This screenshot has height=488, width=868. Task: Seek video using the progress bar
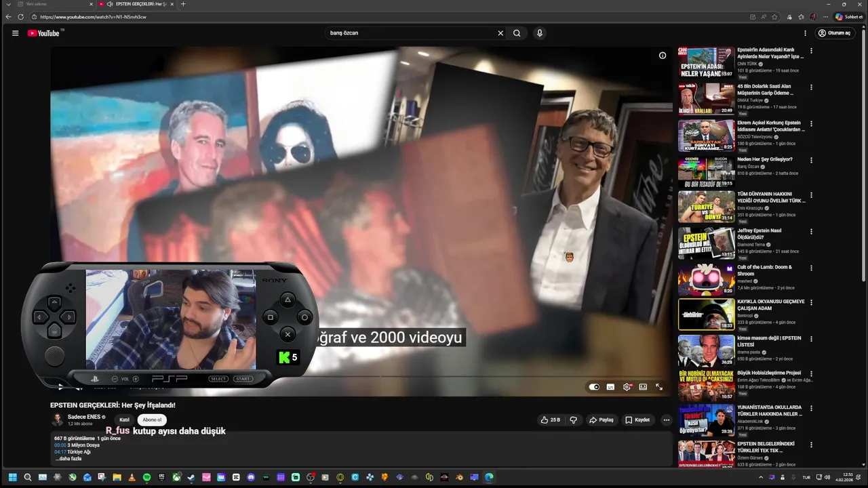362,377
